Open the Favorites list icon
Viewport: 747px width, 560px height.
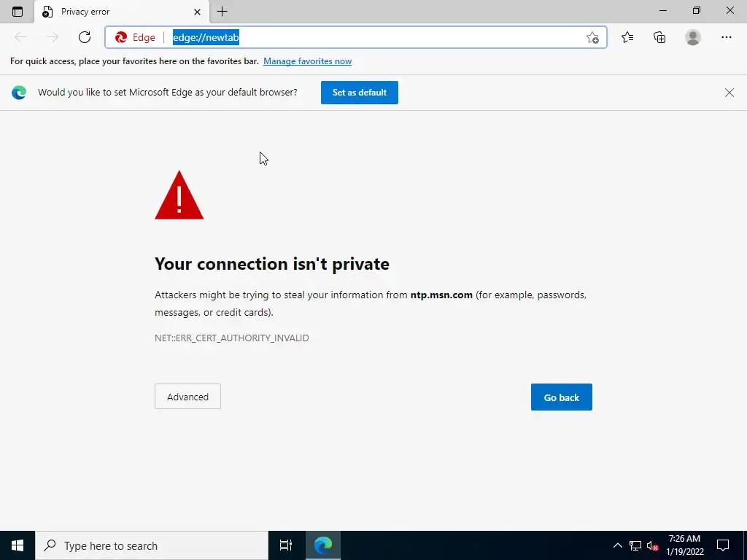coord(627,37)
